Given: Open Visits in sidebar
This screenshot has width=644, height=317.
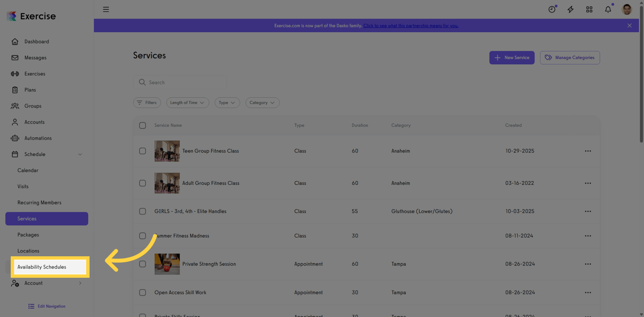Looking at the screenshot, I should (23, 186).
